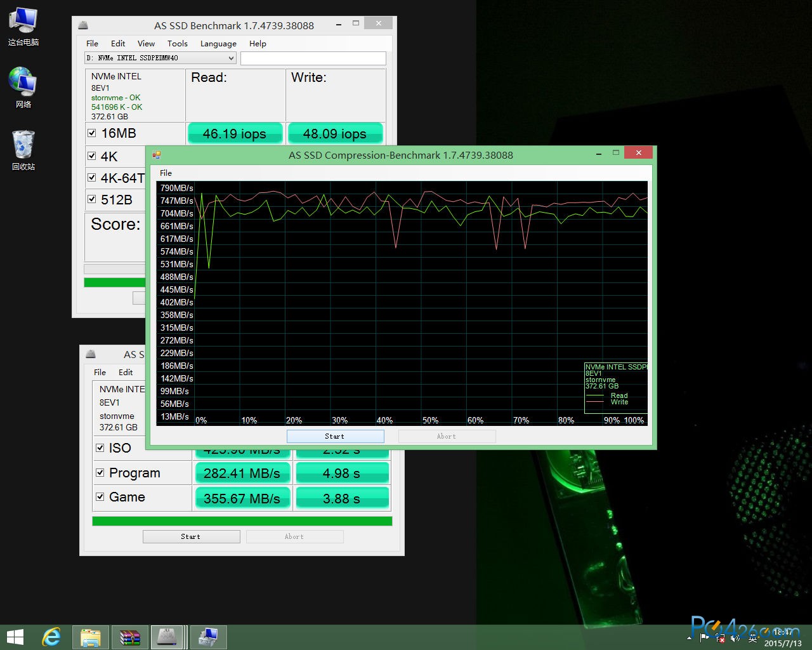Open the Tools menu
This screenshot has width=812, height=650.
point(178,43)
